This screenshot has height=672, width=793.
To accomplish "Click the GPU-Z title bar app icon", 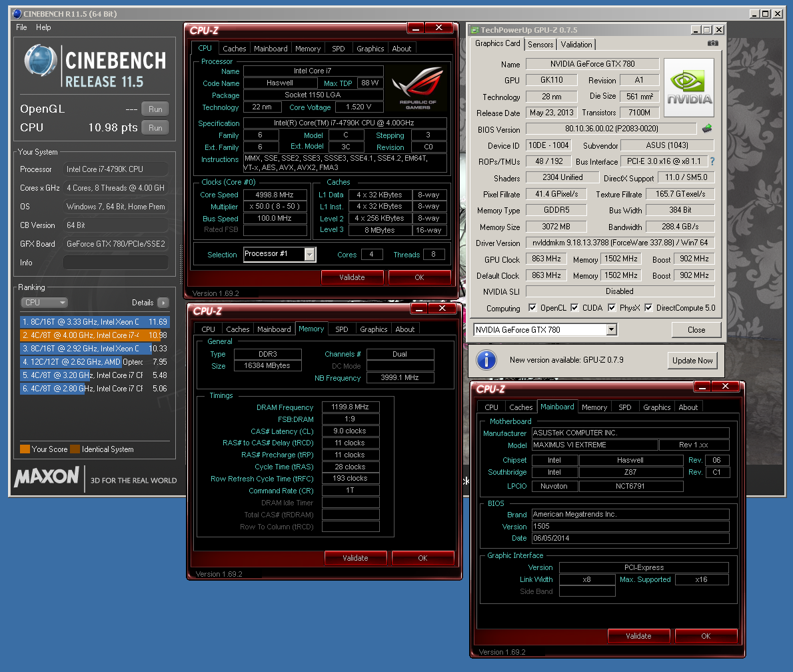I will point(474,30).
